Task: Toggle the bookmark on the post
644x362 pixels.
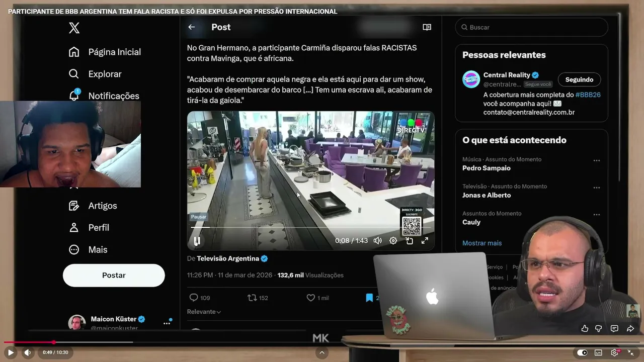Action: pyautogui.click(x=370, y=298)
